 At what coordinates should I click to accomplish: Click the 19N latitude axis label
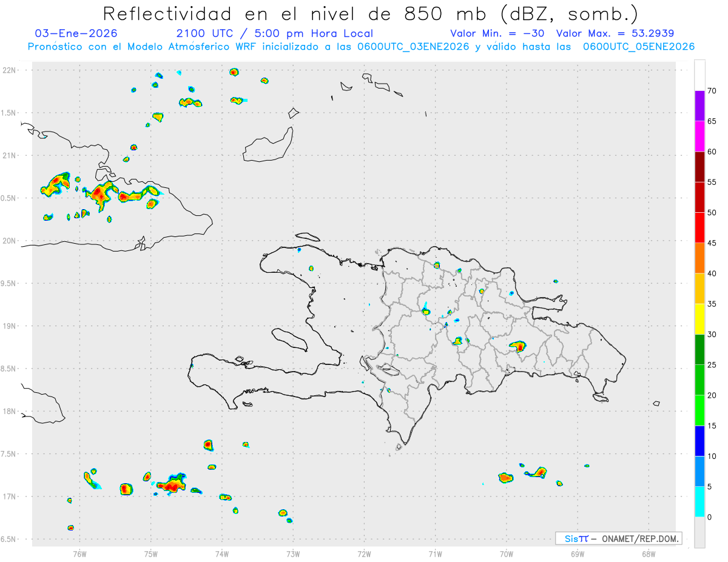click(10, 326)
